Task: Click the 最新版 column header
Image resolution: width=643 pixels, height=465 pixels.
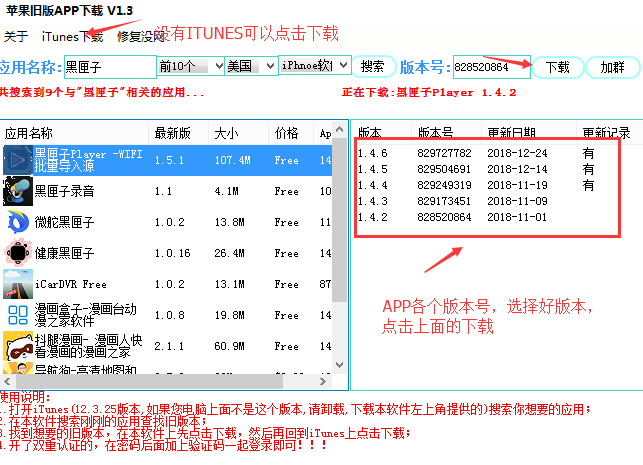Action: (x=178, y=133)
